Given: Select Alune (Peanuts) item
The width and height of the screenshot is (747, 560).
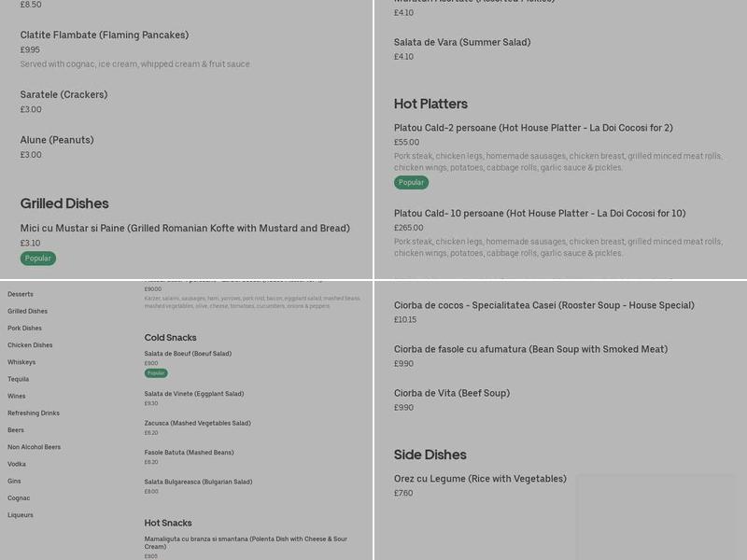Looking at the screenshot, I should 57,140.
